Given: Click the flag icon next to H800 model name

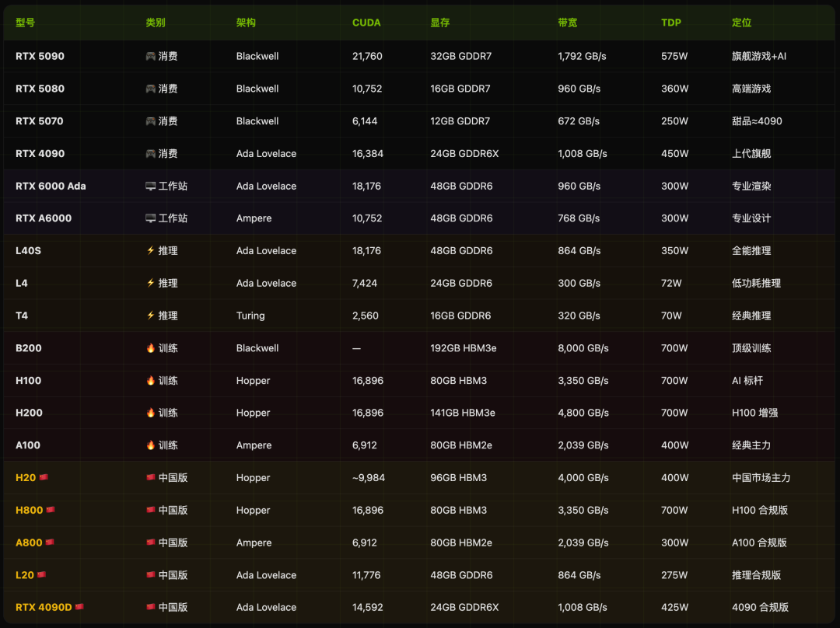Looking at the screenshot, I should (x=51, y=510).
